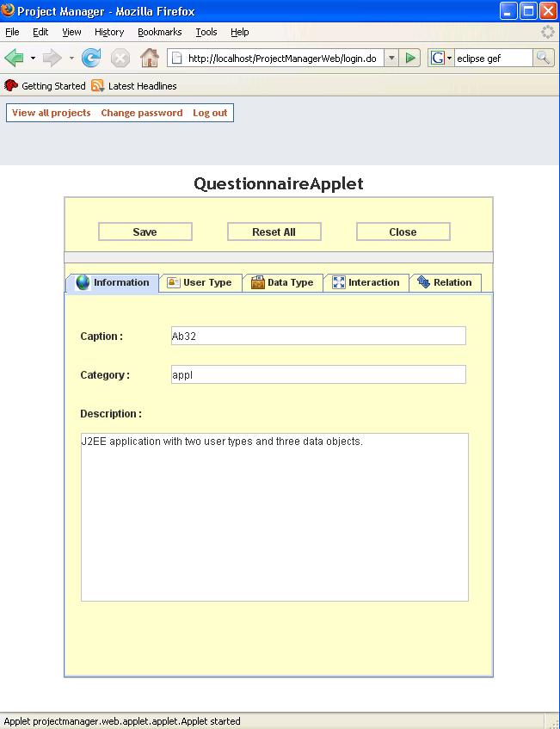
Task: Click the activity throbber icon
Action: [548, 32]
